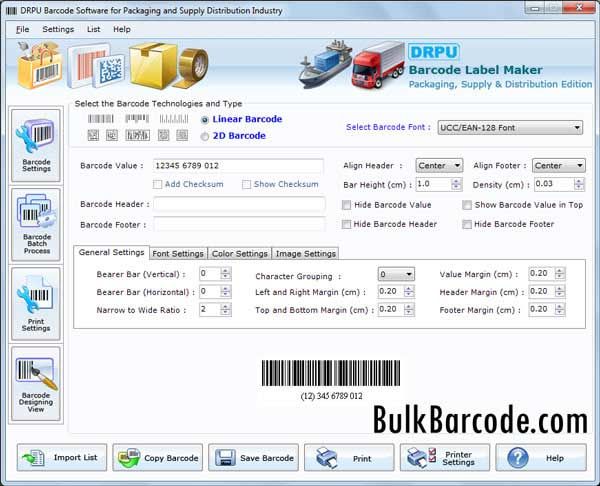Screen dimensions: 600x486
Task: Click into the Barcode Value field
Action: click(x=238, y=166)
